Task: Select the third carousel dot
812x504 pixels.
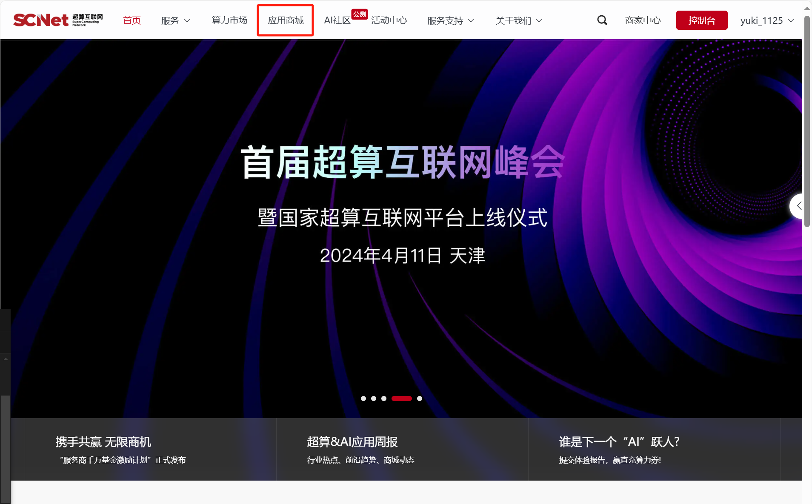Action: (384, 399)
